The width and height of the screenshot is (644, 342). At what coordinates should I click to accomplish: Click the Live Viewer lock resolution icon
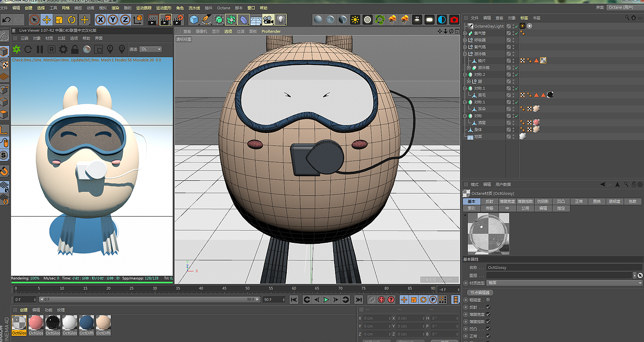pos(74,49)
